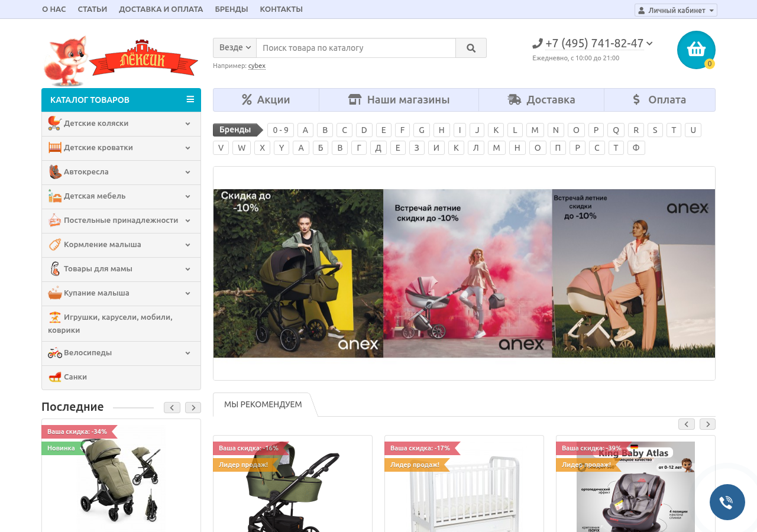Open the King Baby Atlas product image
This screenshot has height=532, width=757.
tap(636, 486)
